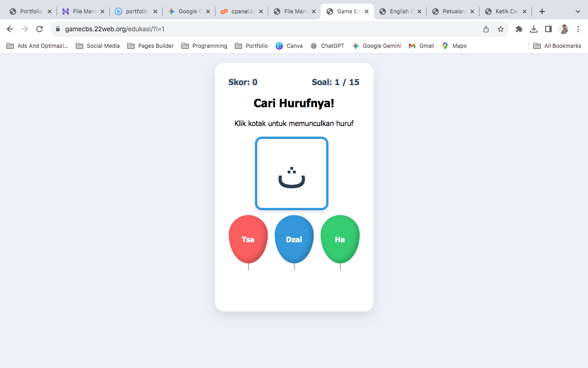Bookmark this page with the star icon

tap(501, 29)
